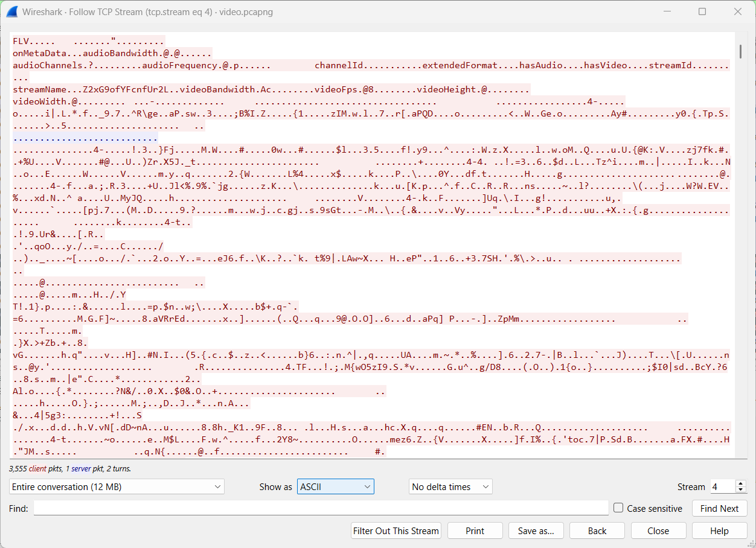Maximize the Follow TCP Stream window

[702, 12]
